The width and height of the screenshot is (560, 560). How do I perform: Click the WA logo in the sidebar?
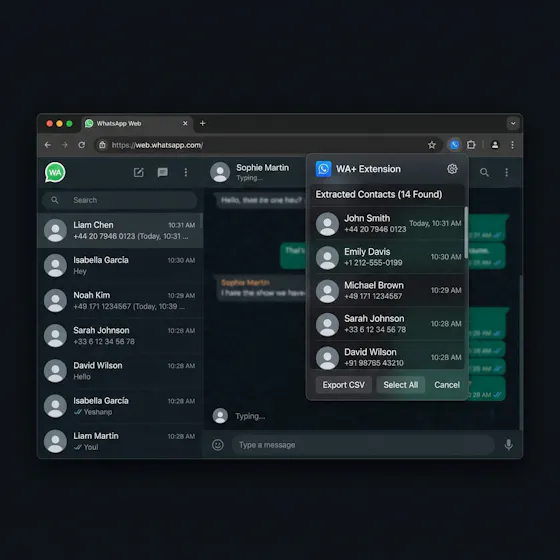55,172
